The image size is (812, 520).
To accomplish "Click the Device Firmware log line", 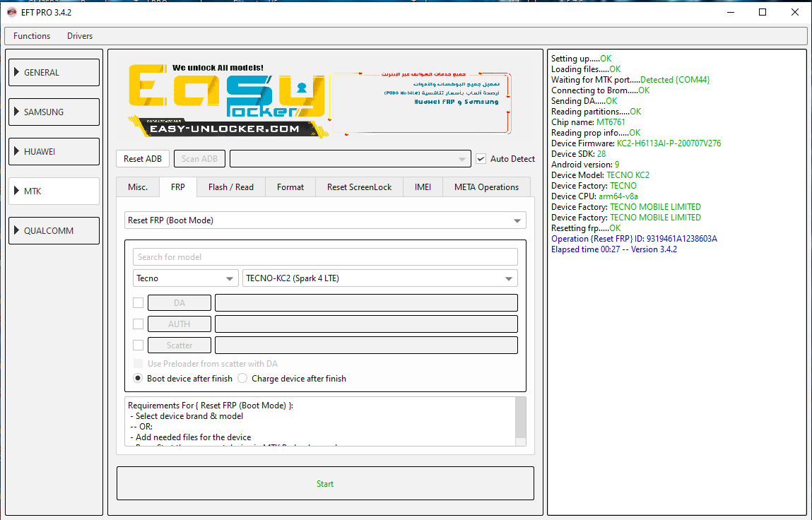I will (636, 143).
